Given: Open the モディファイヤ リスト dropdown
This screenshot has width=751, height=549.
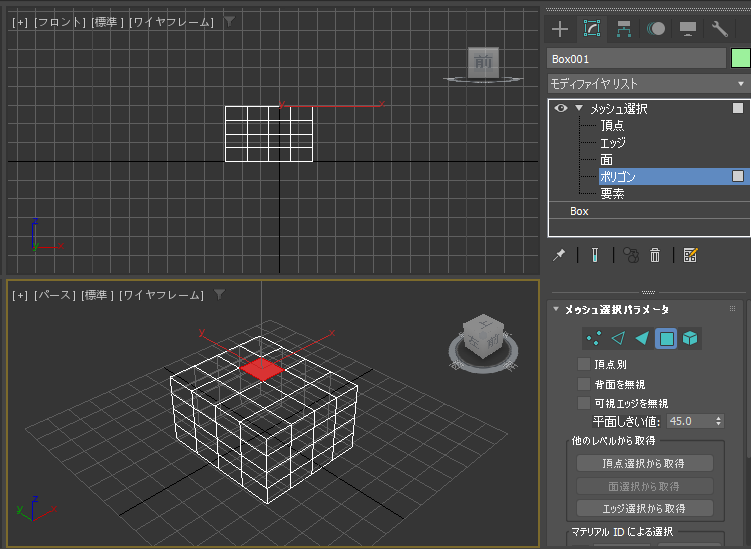Looking at the screenshot, I should pos(649,84).
